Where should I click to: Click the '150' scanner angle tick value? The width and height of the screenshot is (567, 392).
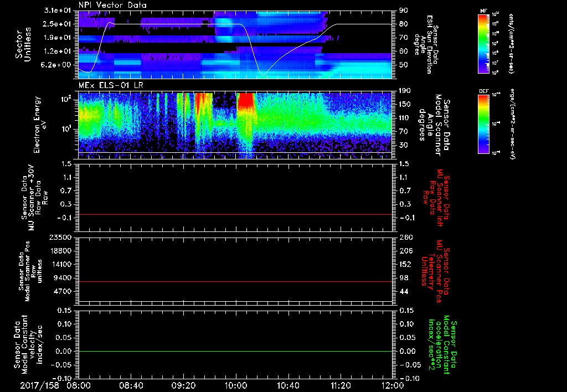[x=405, y=105]
